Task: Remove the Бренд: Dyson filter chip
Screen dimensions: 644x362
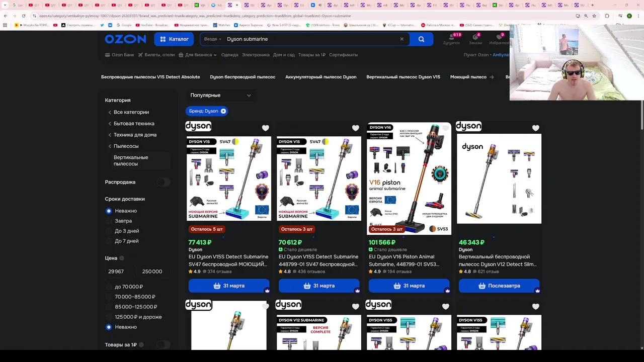Action: 223,111
